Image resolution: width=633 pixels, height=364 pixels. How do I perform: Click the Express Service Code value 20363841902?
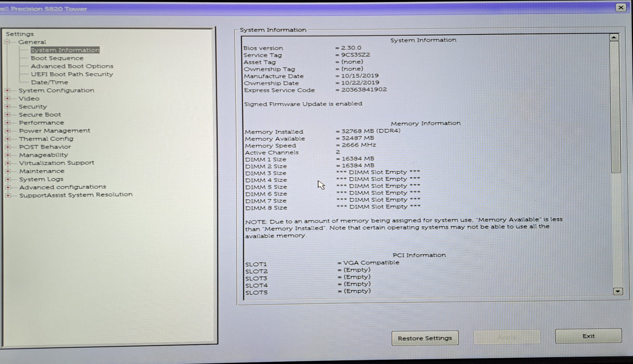click(x=364, y=89)
